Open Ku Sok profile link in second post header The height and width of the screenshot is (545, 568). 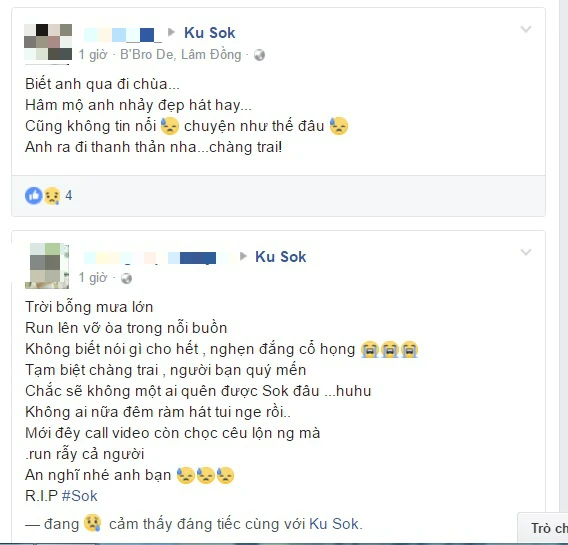(281, 257)
